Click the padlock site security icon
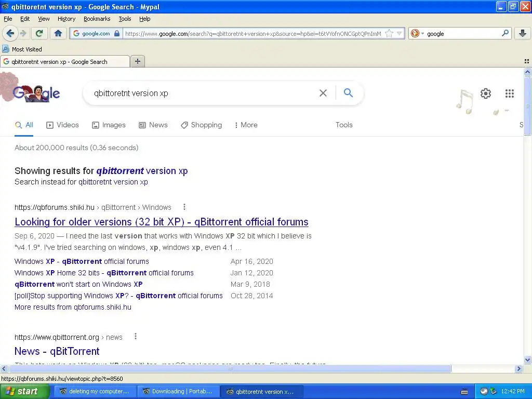This screenshot has width=532, height=399. pos(117,33)
